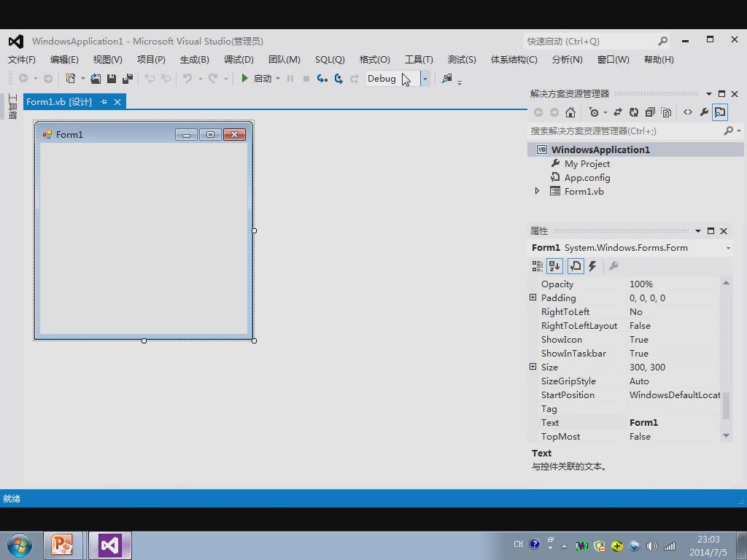Click the Visual Studio taskbar icon
This screenshot has width=747, height=560.
[110, 545]
